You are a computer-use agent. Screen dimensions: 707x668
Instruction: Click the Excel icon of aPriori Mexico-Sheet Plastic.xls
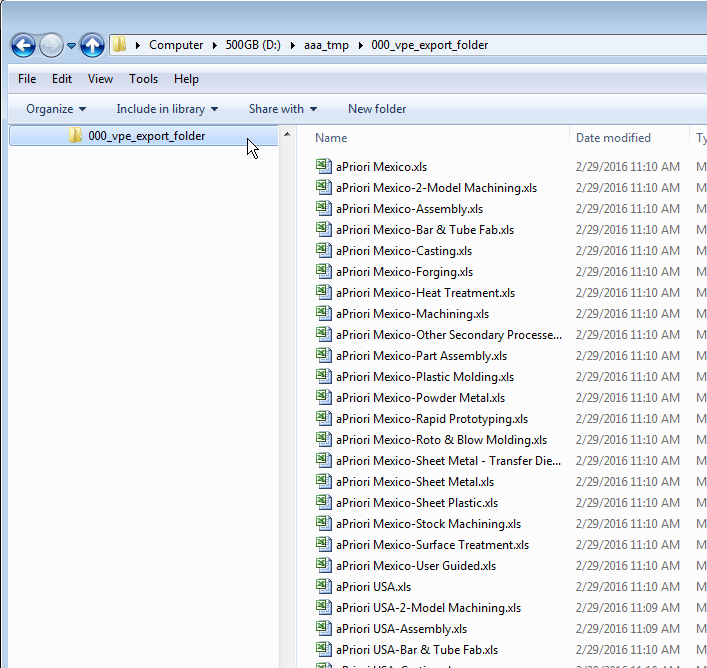coord(323,502)
